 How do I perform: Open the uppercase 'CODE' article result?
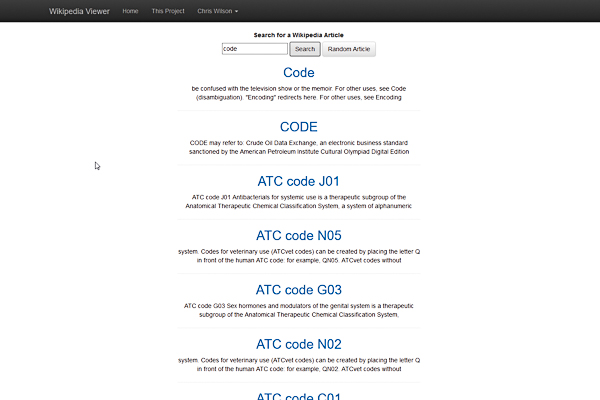click(299, 127)
